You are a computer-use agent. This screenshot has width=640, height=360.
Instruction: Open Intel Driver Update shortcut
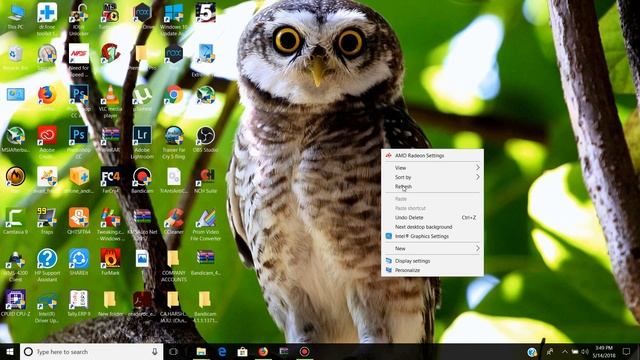[47, 306]
